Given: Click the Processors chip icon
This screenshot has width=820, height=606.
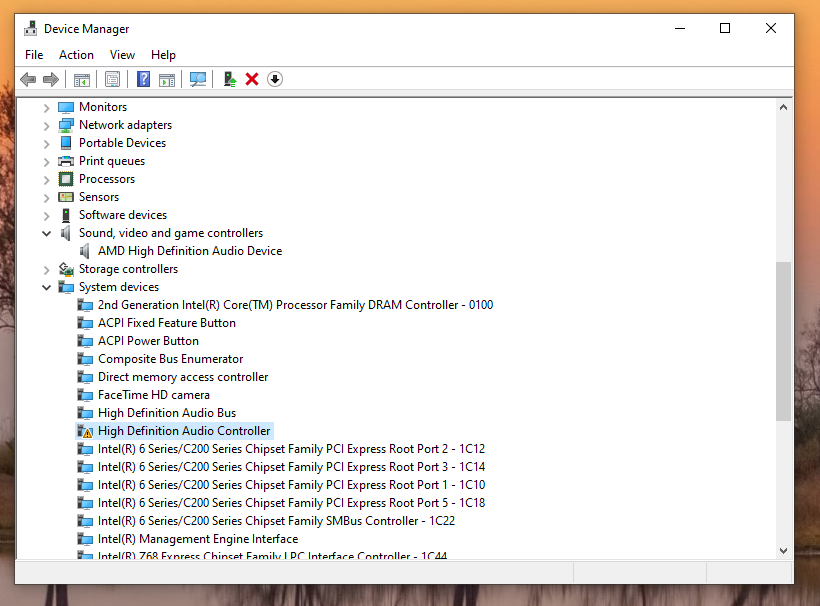Looking at the screenshot, I should [66, 179].
